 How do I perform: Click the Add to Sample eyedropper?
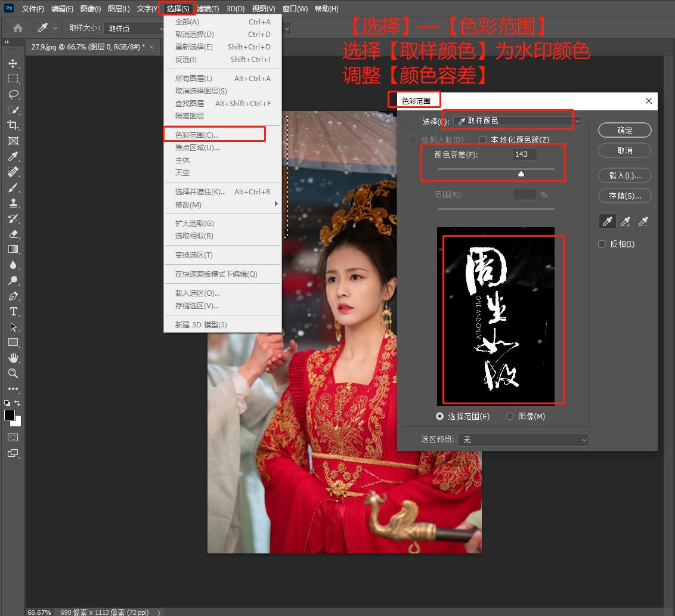coord(626,222)
